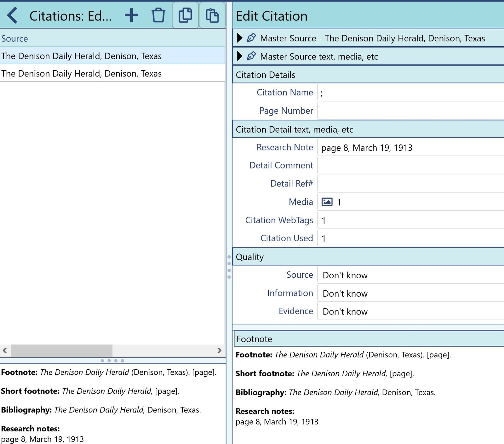Click the Short footnote text under the citations list

pos(90,391)
